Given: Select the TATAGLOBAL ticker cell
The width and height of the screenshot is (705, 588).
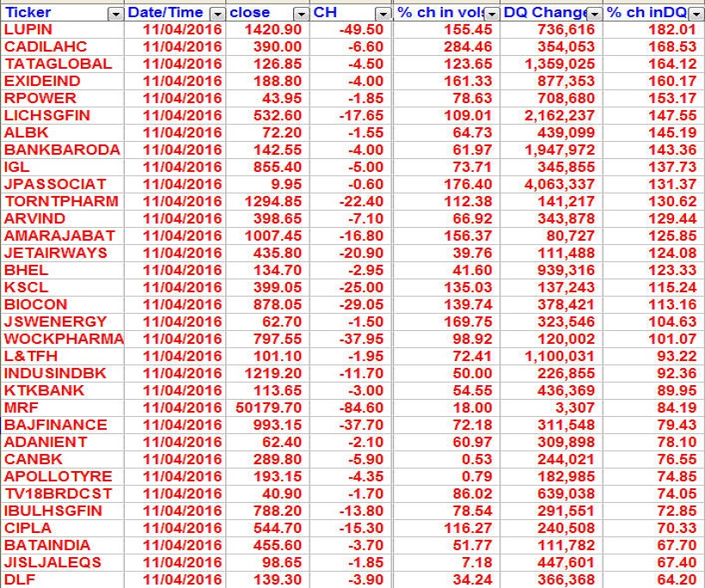Looking at the screenshot, I should pyautogui.click(x=58, y=64).
